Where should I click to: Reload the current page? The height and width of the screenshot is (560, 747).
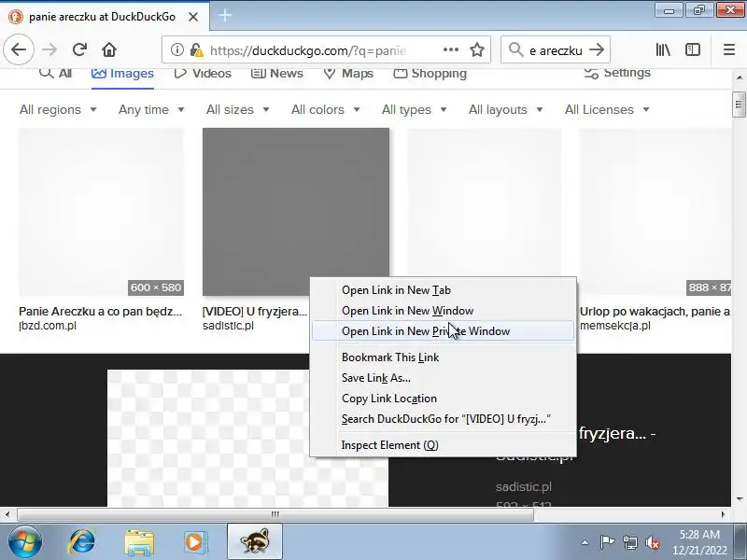pos(79,49)
